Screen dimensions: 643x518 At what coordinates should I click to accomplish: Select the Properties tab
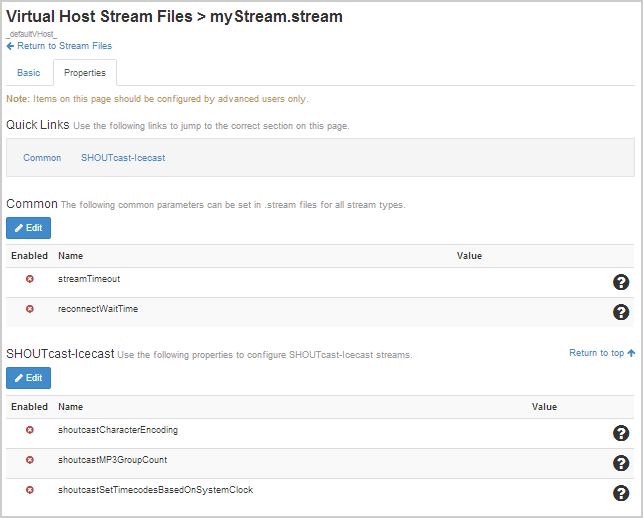click(x=85, y=73)
